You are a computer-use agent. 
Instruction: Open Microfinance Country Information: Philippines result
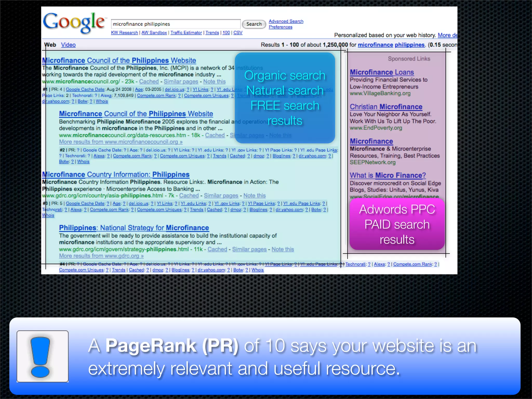tap(116, 175)
